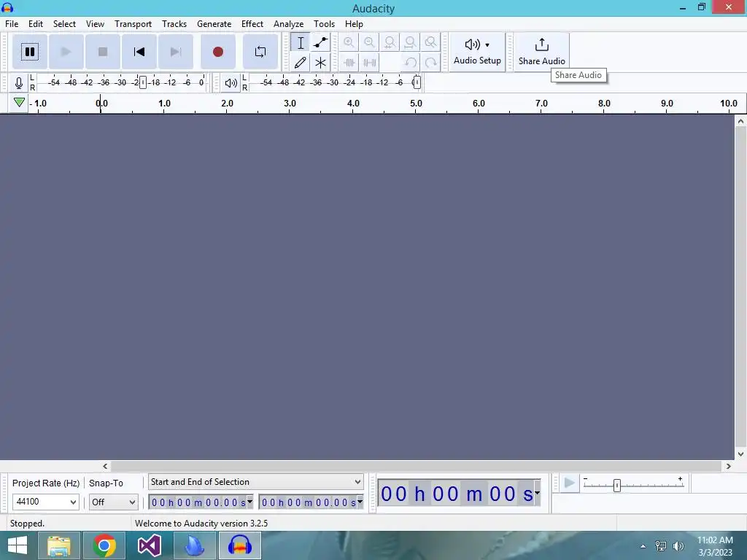Click the playback level slider handle
Image resolution: width=747 pixels, height=560 pixels.
tap(417, 82)
